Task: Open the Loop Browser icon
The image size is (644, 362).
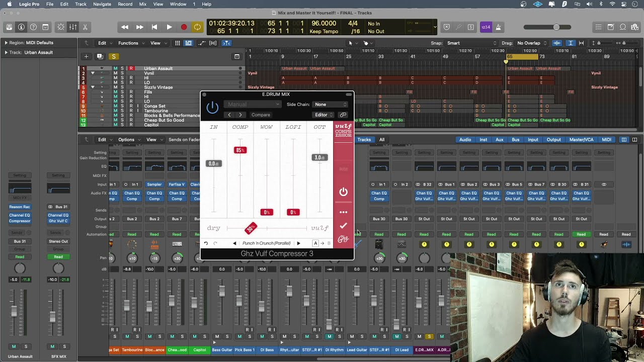Action: (623, 27)
